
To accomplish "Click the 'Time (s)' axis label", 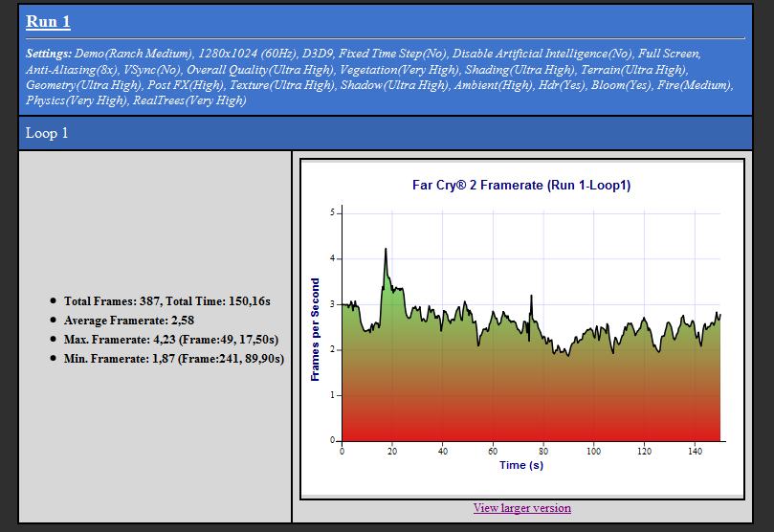I will point(521,465).
